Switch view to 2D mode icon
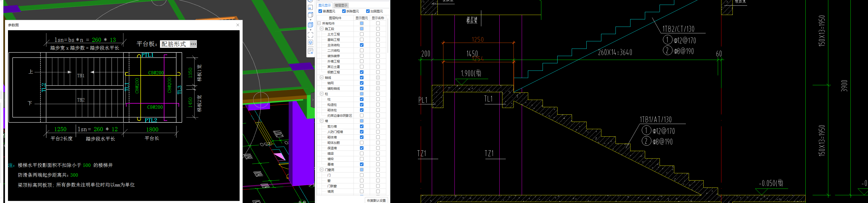This screenshot has height=203, width=868. tap(310, 7)
